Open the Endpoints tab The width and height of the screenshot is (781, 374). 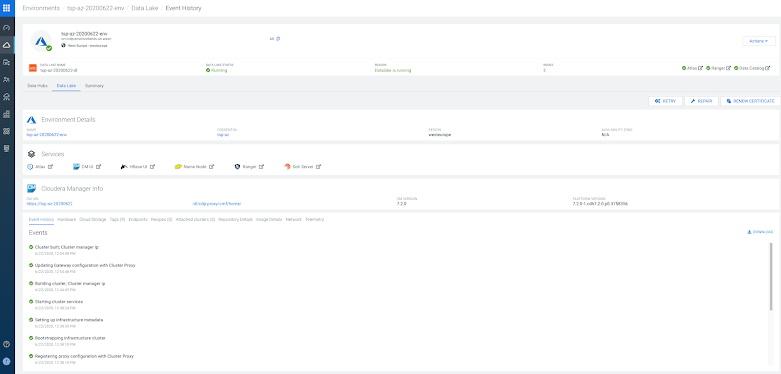point(138,219)
